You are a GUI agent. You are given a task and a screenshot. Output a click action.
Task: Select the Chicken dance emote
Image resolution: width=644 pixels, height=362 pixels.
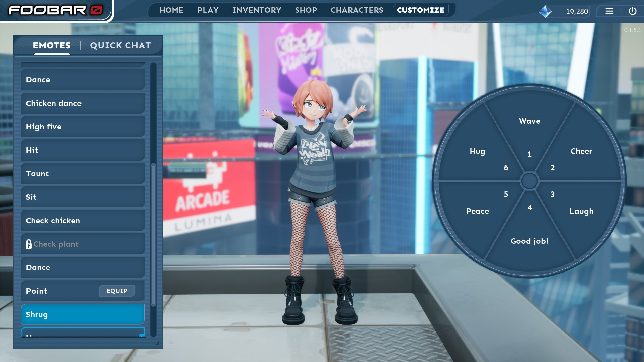[82, 103]
